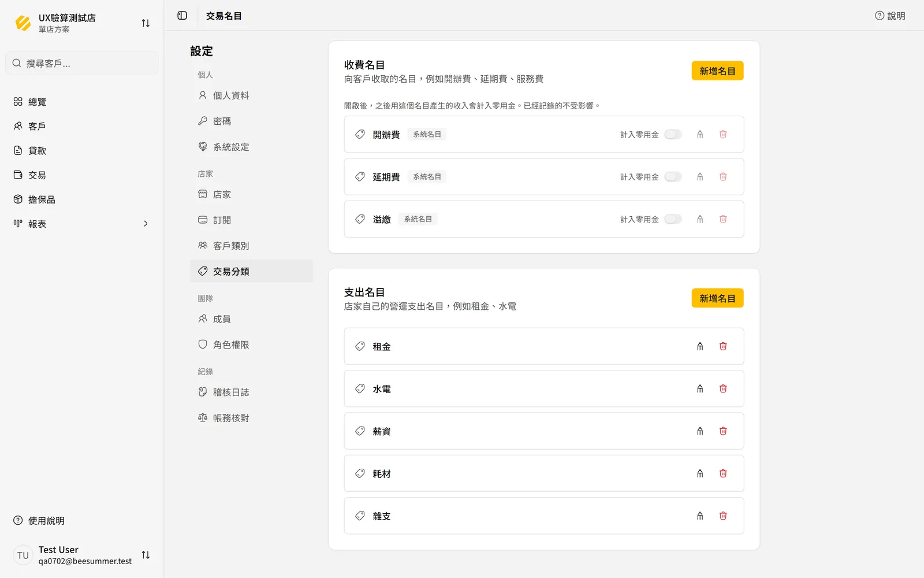This screenshot has height=578, width=924.
Task: Click the qa0702@beesummer.test email text
Action: [85, 561]
